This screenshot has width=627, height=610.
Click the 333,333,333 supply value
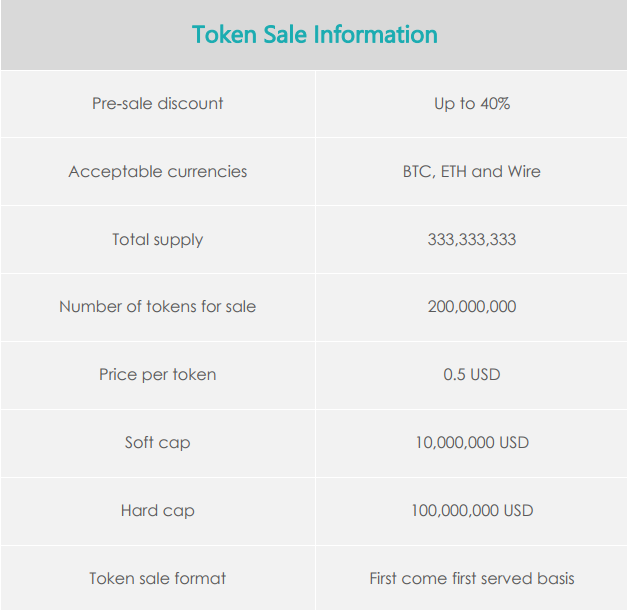pyautogui.click(x=471, y=240)
